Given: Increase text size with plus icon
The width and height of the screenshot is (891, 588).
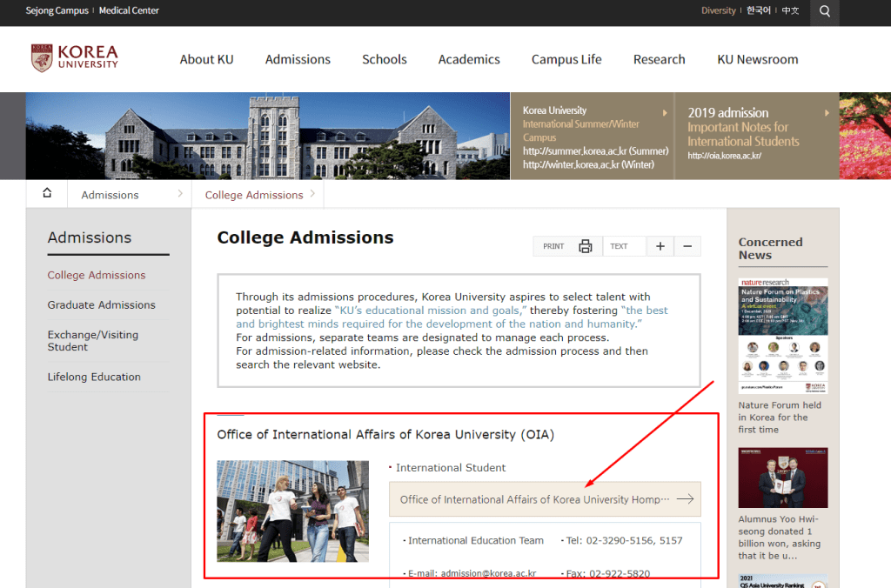Looking at the screenshot, I should (660, 246).
